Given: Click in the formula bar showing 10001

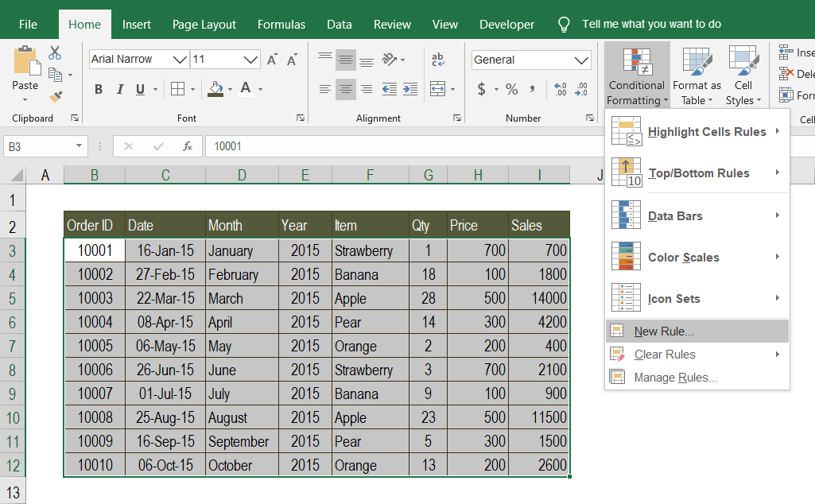Looking at the screenshot, I should (x=406, y=146).
